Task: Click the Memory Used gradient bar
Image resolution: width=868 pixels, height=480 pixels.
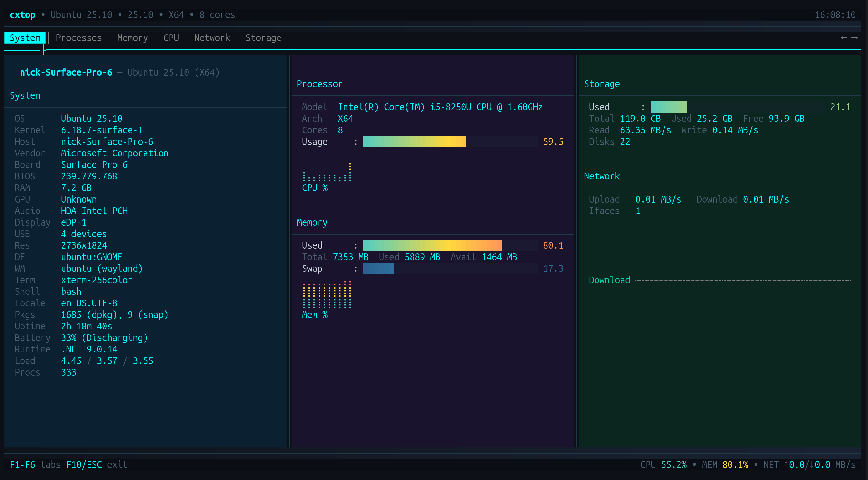Action: coord(432,245)
